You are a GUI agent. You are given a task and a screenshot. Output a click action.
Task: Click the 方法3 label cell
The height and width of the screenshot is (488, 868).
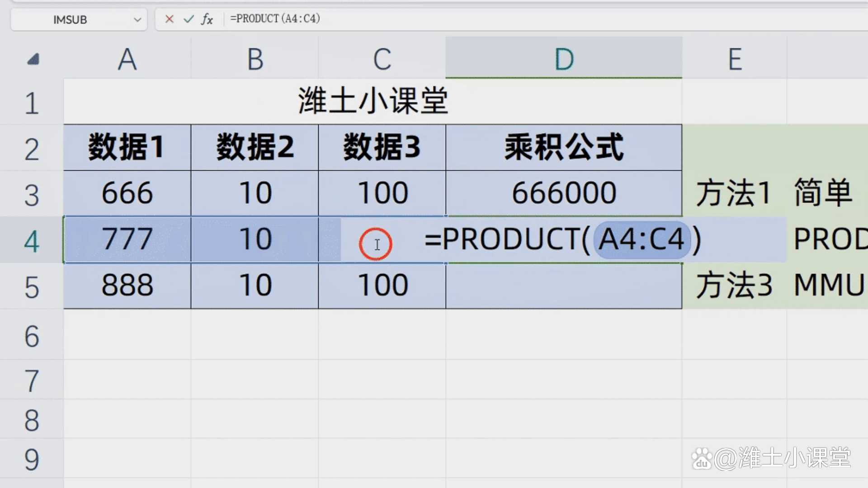734,286
